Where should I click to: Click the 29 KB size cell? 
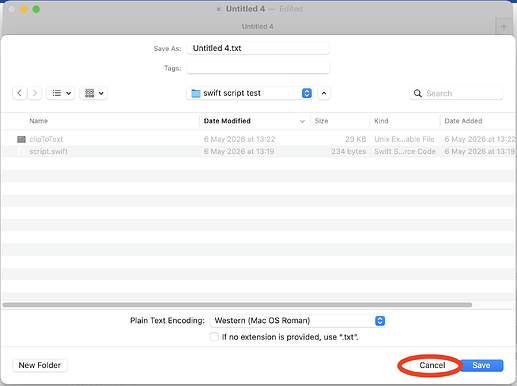coord(356,139)
